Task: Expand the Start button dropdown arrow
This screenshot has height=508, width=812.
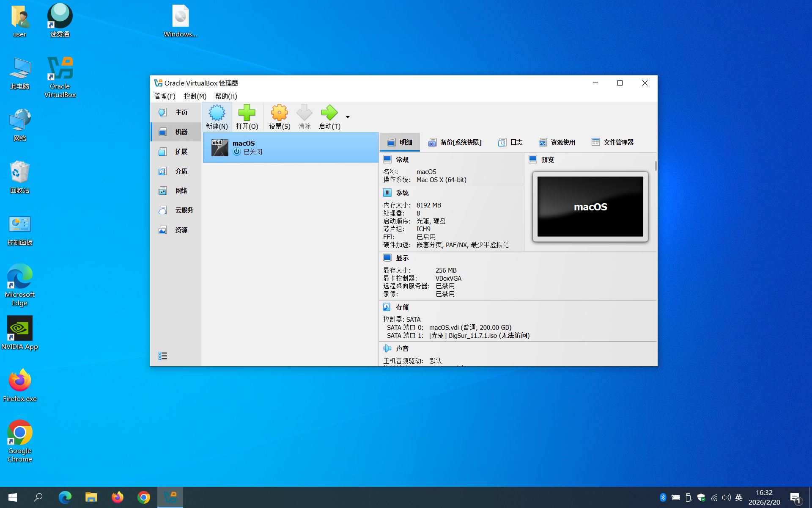Action: tap(348, 117)
